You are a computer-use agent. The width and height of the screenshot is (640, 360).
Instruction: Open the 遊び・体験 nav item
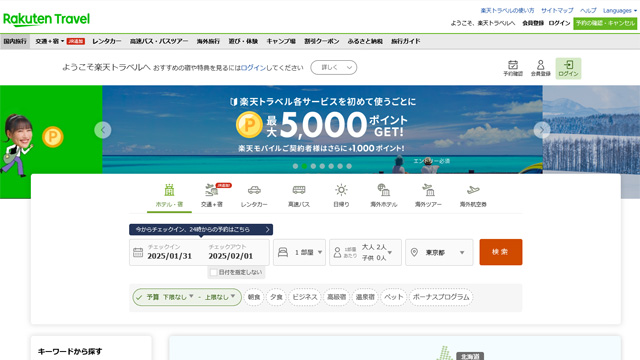click(x=243, y=41)
